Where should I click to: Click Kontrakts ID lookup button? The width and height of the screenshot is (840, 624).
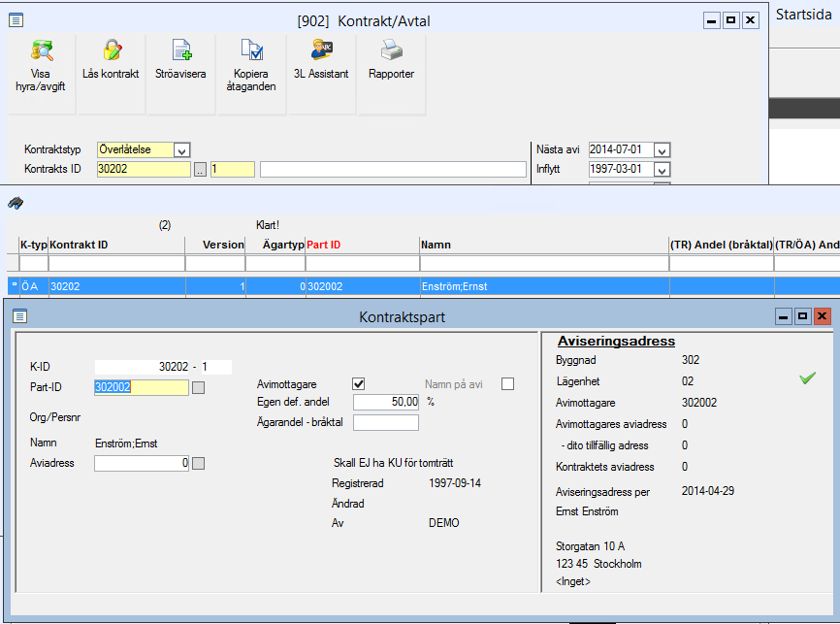click(200, 170)
